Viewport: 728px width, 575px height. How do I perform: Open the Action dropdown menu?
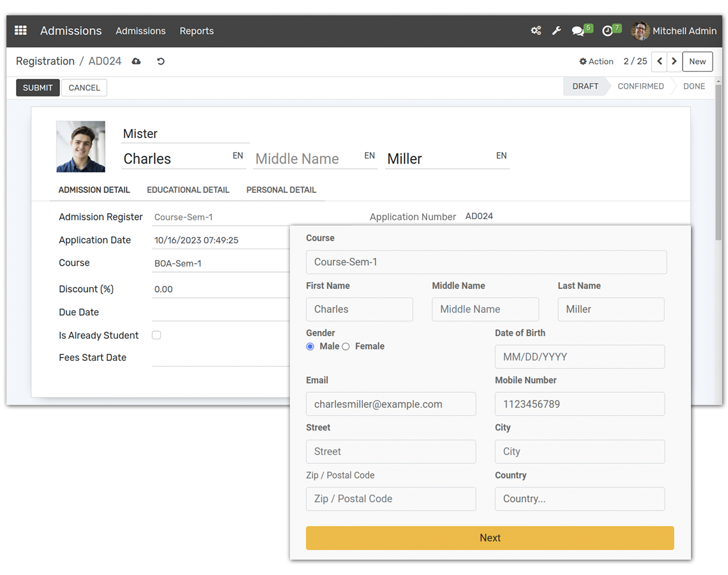[x=596, y=61]
